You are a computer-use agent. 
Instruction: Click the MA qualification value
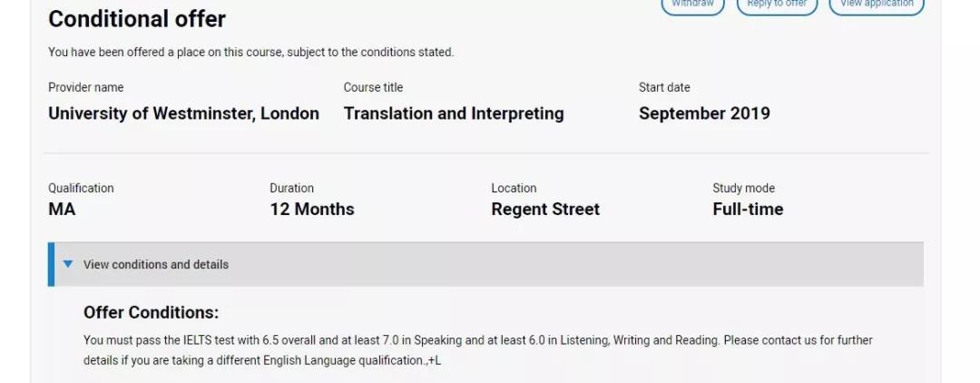(62, 210)
